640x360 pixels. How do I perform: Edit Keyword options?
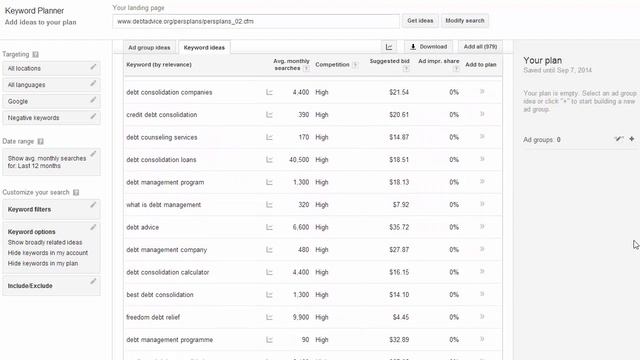click(93, 227)
